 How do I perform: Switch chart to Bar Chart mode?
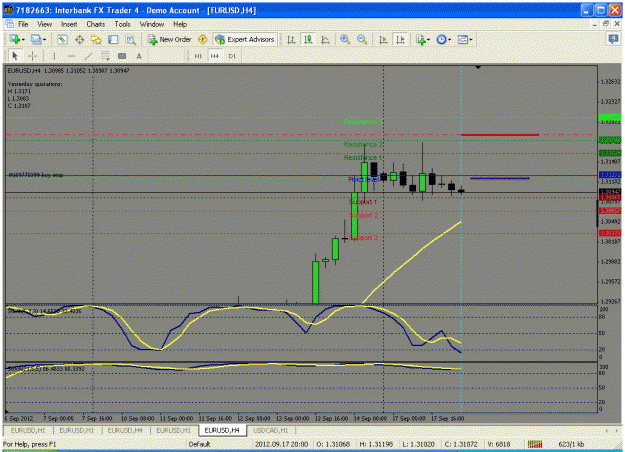pos(291,39)
